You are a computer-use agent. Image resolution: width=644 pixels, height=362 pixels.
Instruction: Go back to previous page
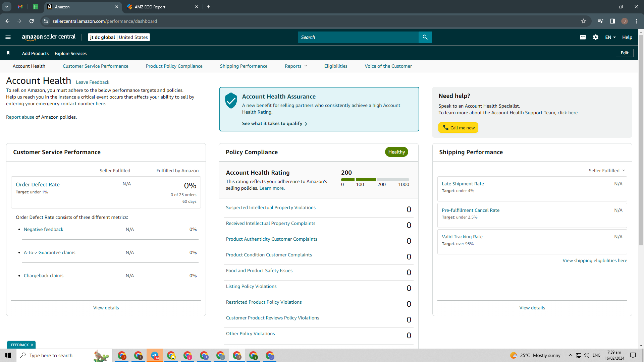coord(7,21)
